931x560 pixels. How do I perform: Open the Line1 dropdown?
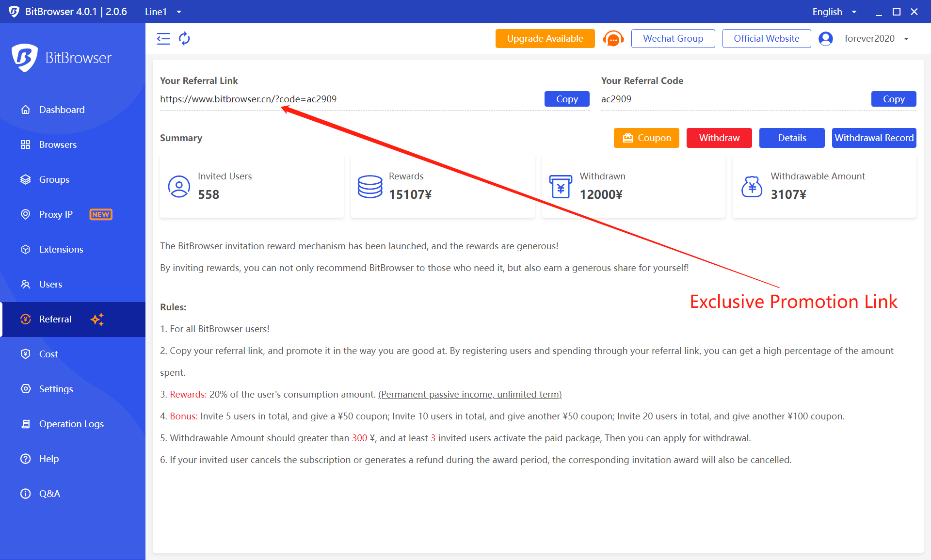[x=163, y=12]
